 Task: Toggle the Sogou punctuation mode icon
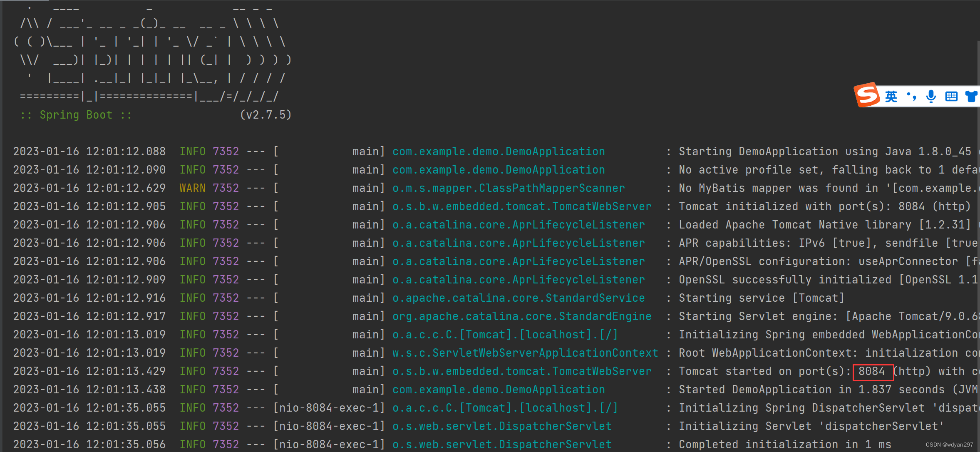(x=911, y=97)
